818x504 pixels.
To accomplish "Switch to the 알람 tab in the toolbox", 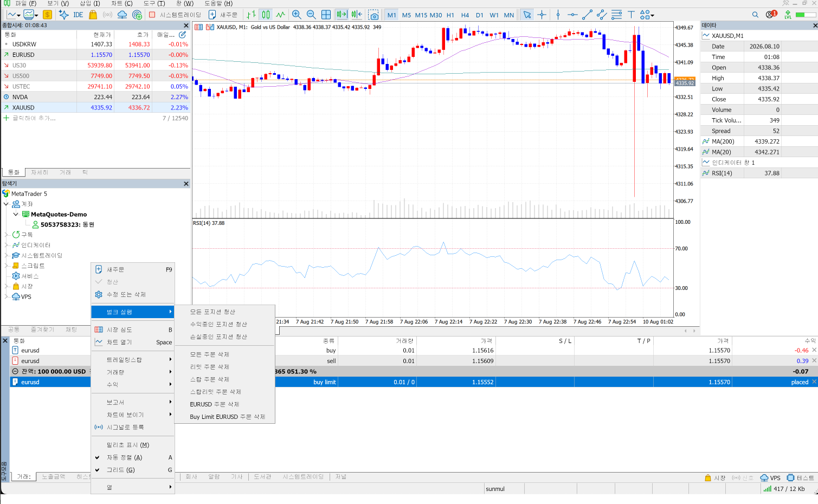I will (214, 477).
